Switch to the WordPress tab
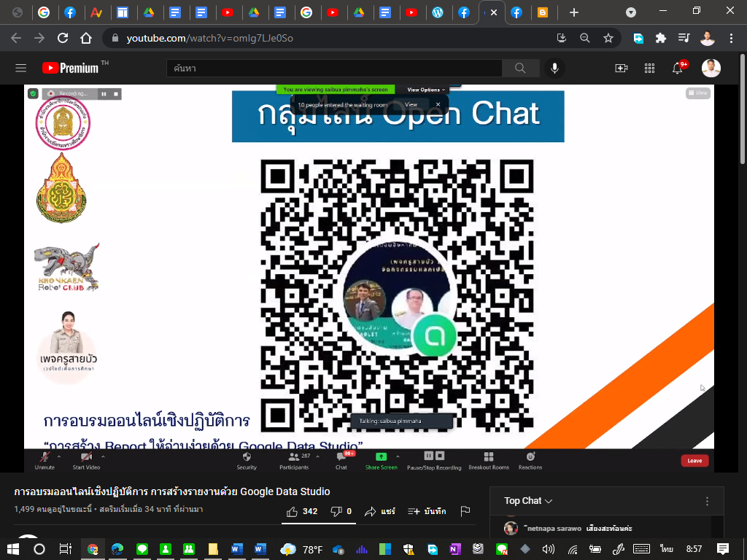Screen dimensions: 747x560 click(438, 12)
